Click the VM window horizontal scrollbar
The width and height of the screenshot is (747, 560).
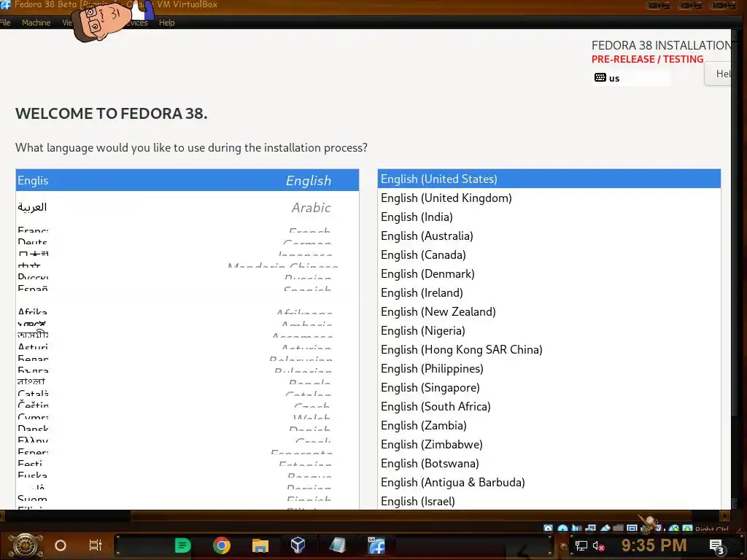[x=410, y=516]
